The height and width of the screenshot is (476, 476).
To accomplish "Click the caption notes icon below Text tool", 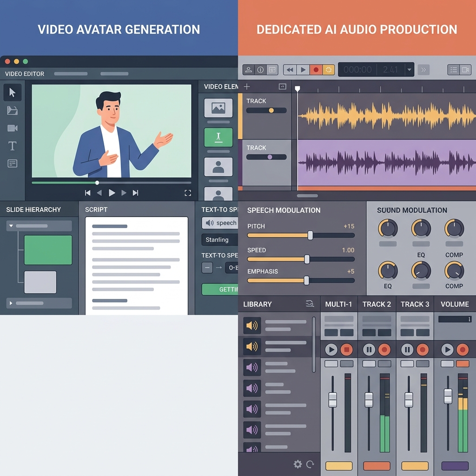I will point(13,164).
